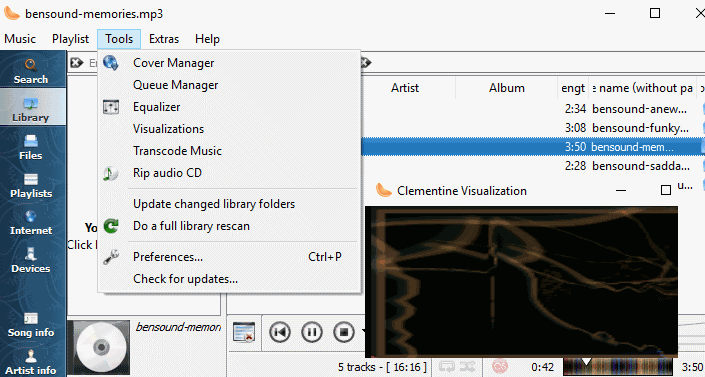Clear the library filter field icon
705x377 pixels.
(x=76, y=63)
